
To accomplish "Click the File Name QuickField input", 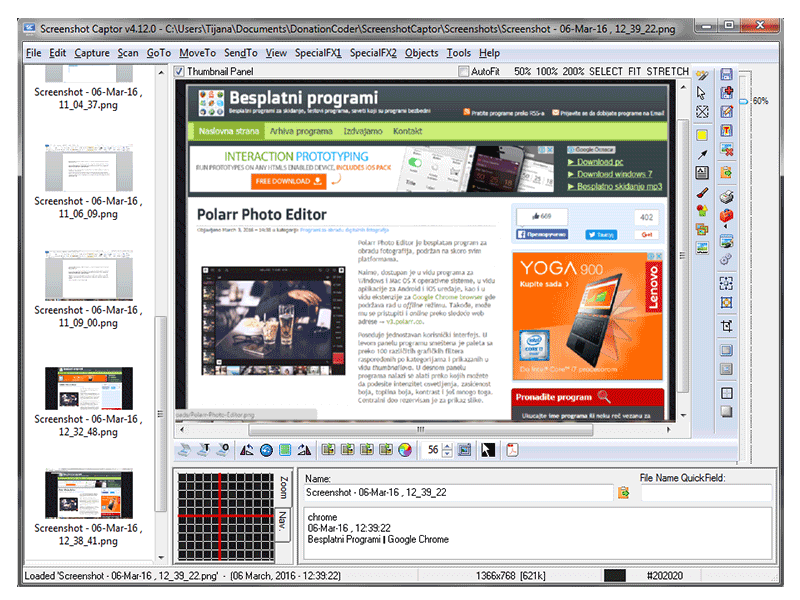I will pos(706,493).
